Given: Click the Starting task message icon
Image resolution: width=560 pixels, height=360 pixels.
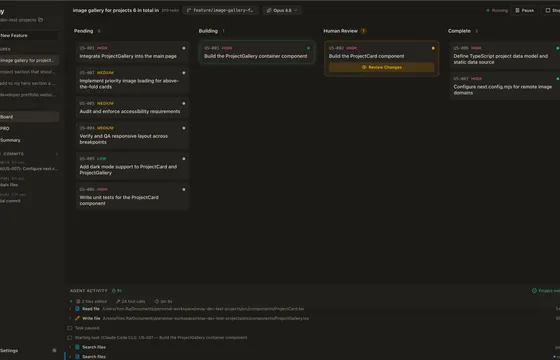Looking at the screenshot, I should [x=70, y=338].
